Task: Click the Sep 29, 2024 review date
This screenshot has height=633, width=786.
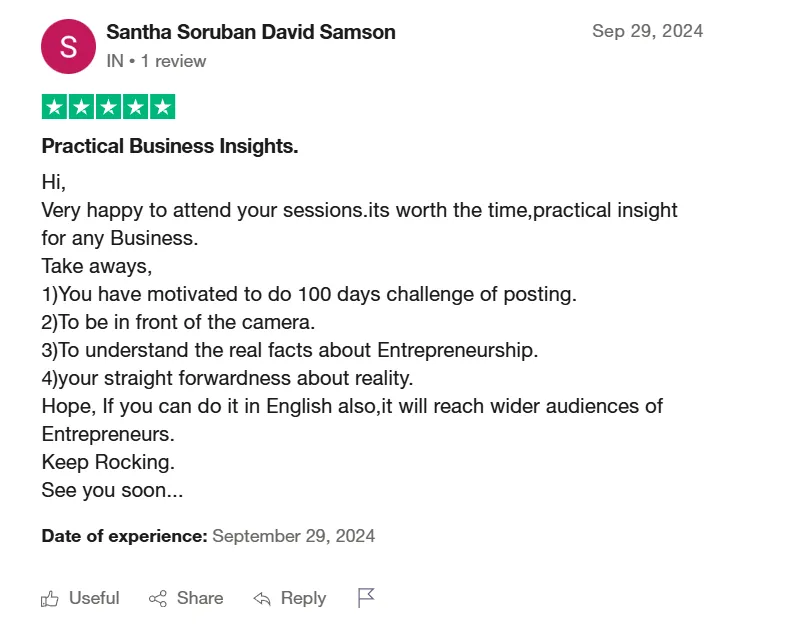Action: (x=648, y=31)
